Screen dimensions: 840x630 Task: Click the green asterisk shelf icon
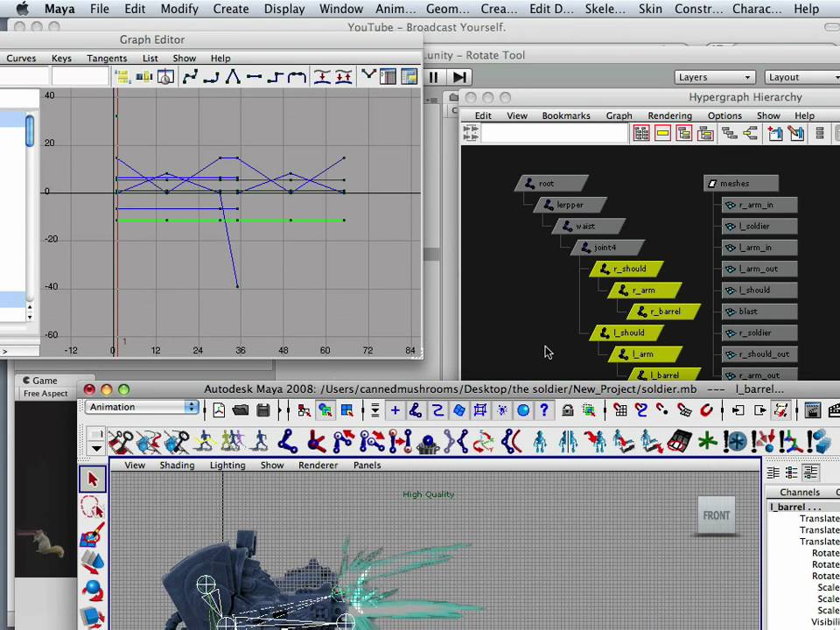click(707, 442)
